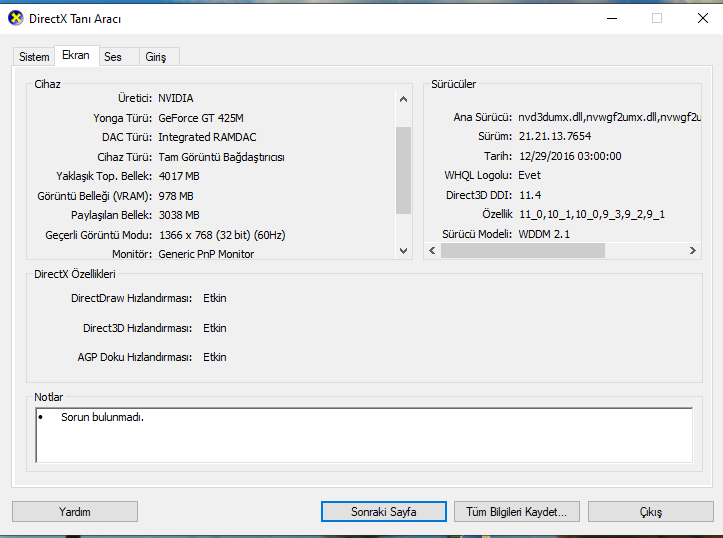Click the Ana Sürücü label
This screenshot has height=538, width=723.
482,117
